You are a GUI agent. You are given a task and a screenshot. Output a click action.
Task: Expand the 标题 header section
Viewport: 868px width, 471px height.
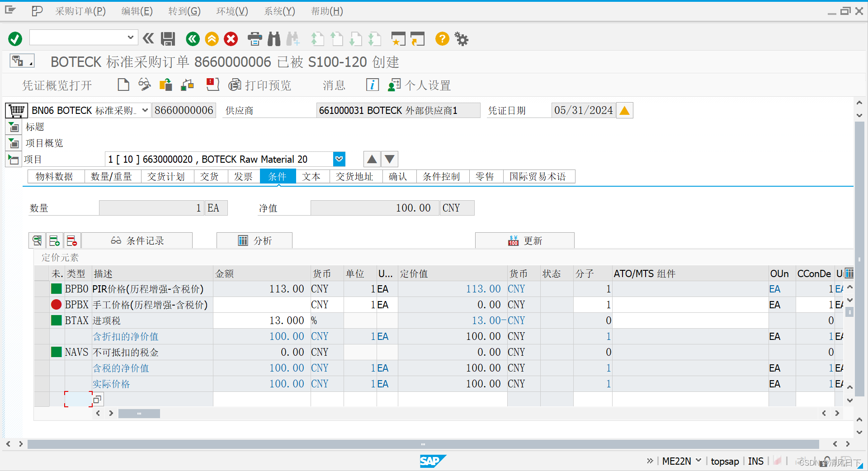coord(14,127)
